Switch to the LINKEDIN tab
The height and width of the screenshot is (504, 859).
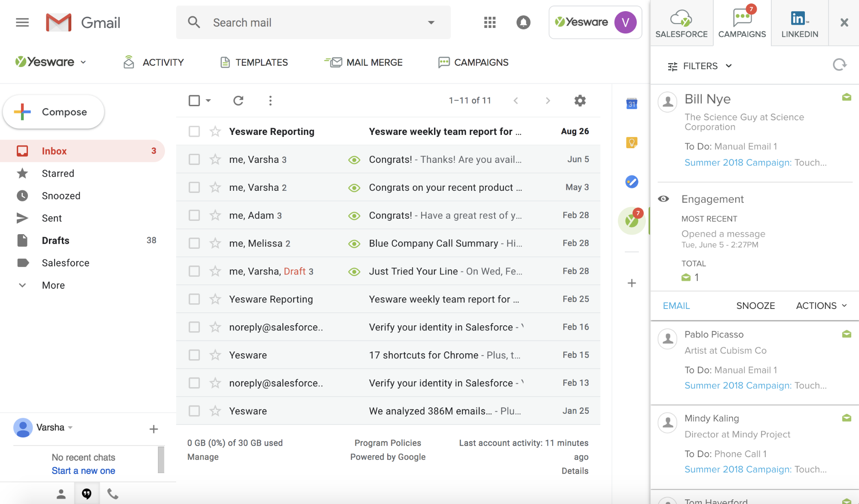point(799,23)
